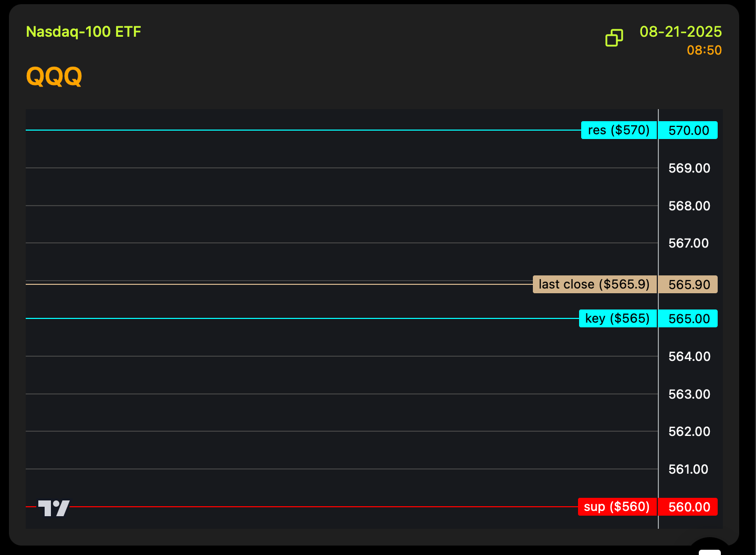Click the 569.00 price axis label
Screen dimensions: 756x555
pos(689,168)
